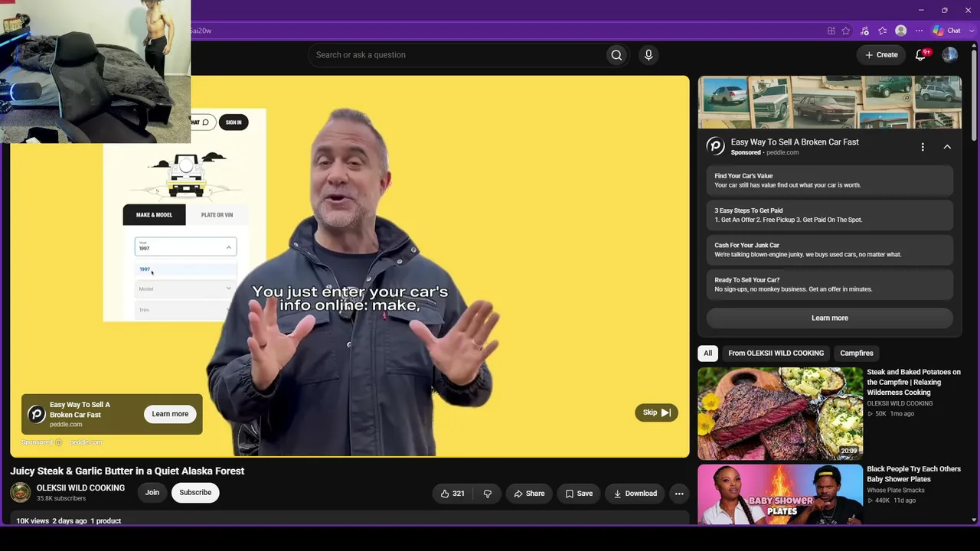Subscribe to OLEKSII WILD COOKING
The width and height of the screenshot is (980, 551).
click(x=195, y=493)
